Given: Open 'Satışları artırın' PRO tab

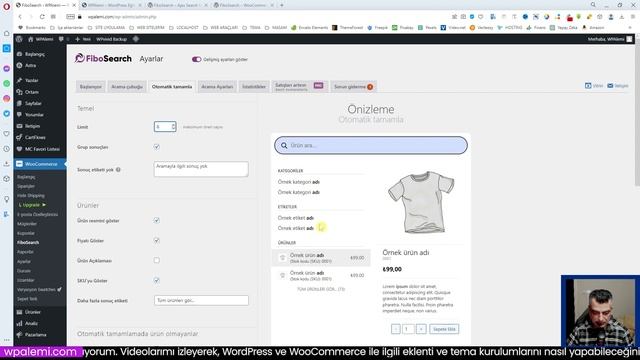Looking at the screenshot, I should (299, 87).
